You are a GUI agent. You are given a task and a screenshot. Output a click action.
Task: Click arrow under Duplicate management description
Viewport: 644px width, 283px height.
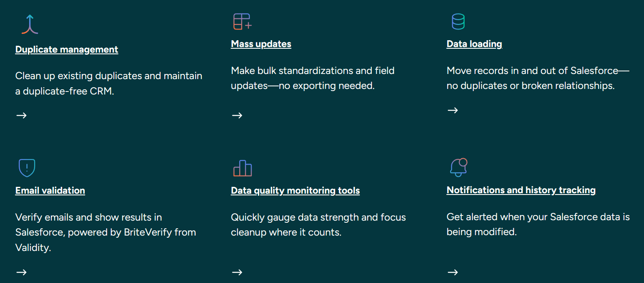(x=21, y=115)
